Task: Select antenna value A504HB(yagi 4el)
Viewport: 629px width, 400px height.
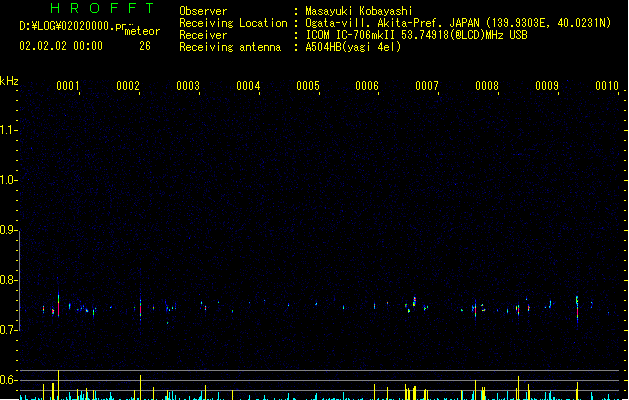Action: 353,47
